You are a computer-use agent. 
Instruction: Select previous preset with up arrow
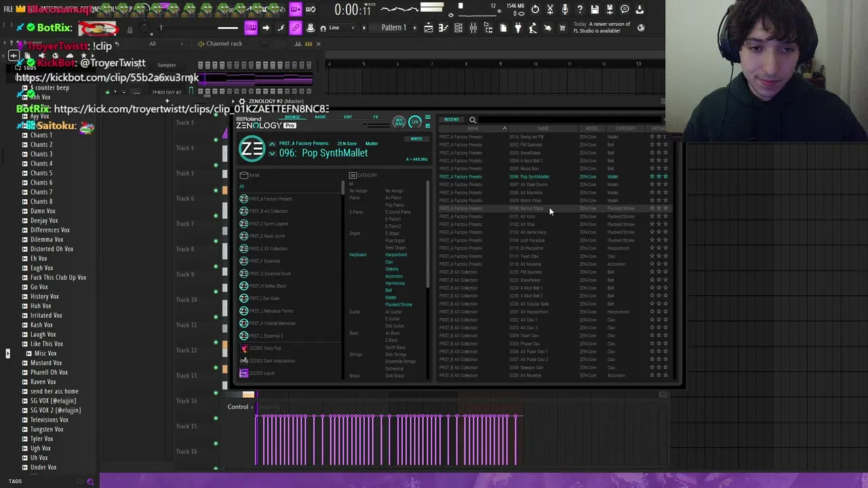tap(272, 144)
